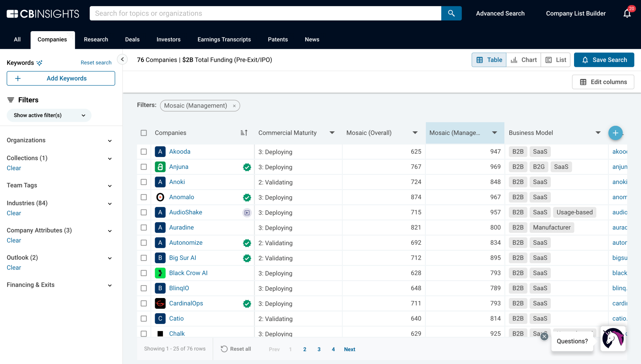This screenshot has height=364, width=641.
Task: Add a column with the plus button
Action: (x=615, y=133)
